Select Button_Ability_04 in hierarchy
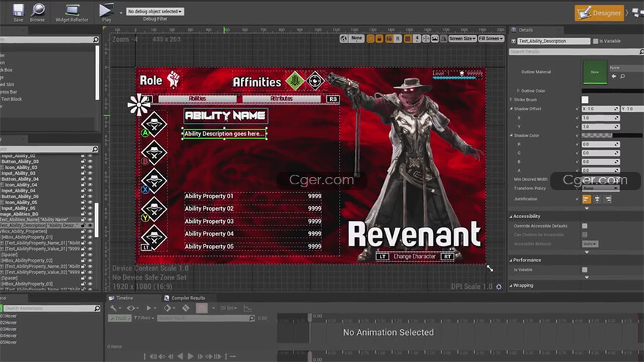Screen dimensions: 644x362 tap(20, 179)
